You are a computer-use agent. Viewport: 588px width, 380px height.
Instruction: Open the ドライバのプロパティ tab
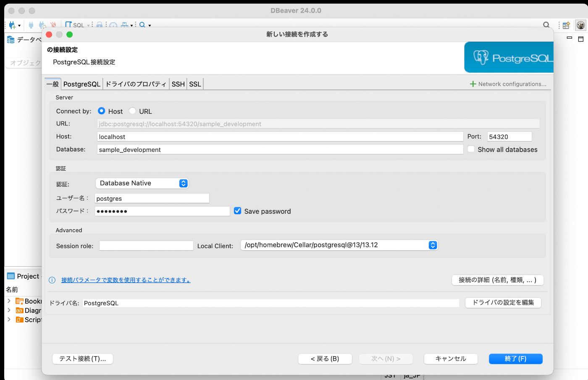(x=136, y=84)
